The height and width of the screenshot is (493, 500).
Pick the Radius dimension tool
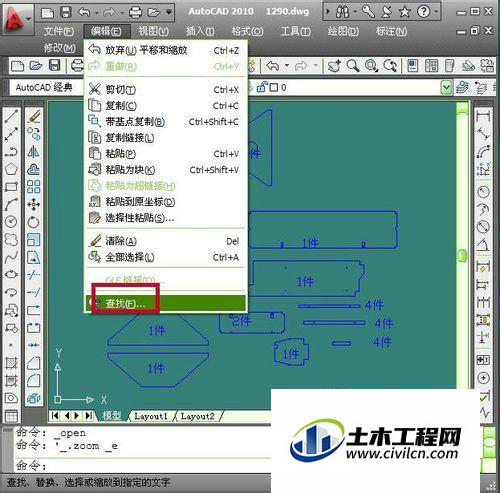click(483, 192)
